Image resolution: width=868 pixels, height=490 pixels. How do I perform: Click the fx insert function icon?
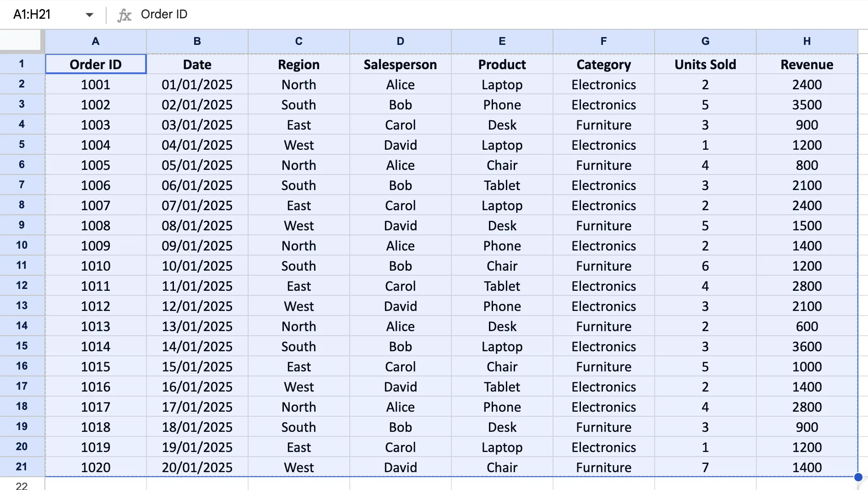pyautogui.click(x=124, y=14)
